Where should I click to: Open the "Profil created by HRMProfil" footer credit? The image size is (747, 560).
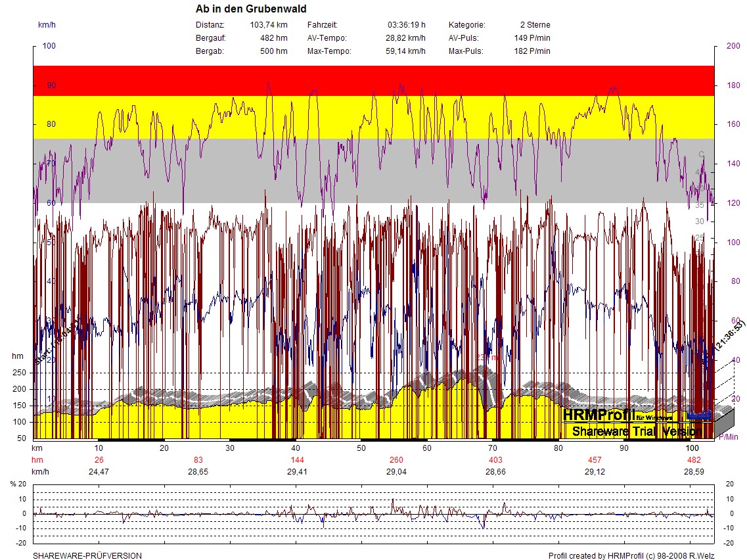point(631,555)
